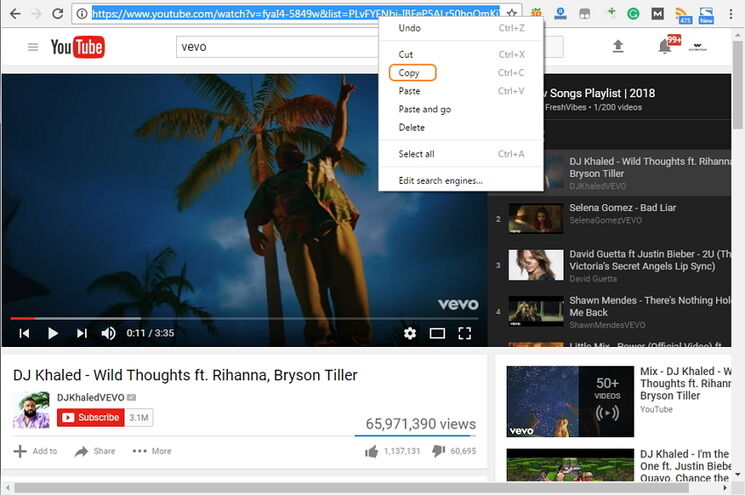This screenshot has height=495, width=745.
Task: Open the black M extension icon
Action: [x=657, y=14]
